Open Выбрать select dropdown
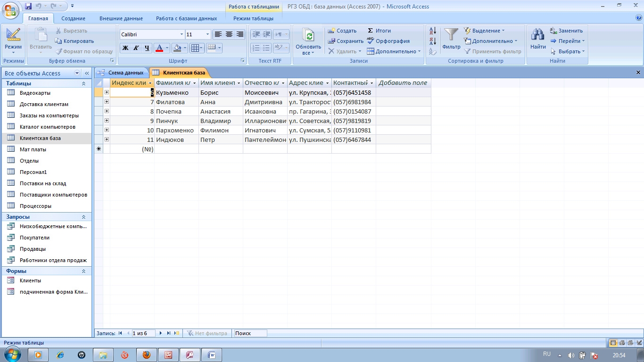Screen dimensions: 644x362 point(568,51)
